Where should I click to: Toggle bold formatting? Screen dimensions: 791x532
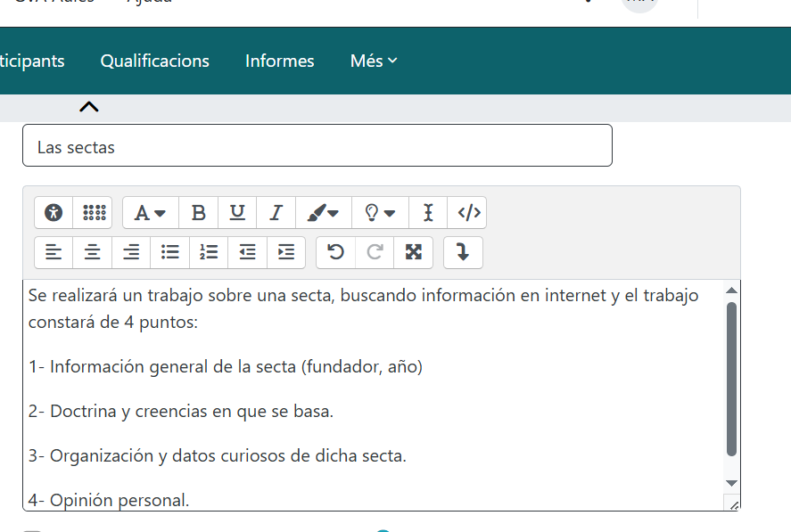coord(199,213)
